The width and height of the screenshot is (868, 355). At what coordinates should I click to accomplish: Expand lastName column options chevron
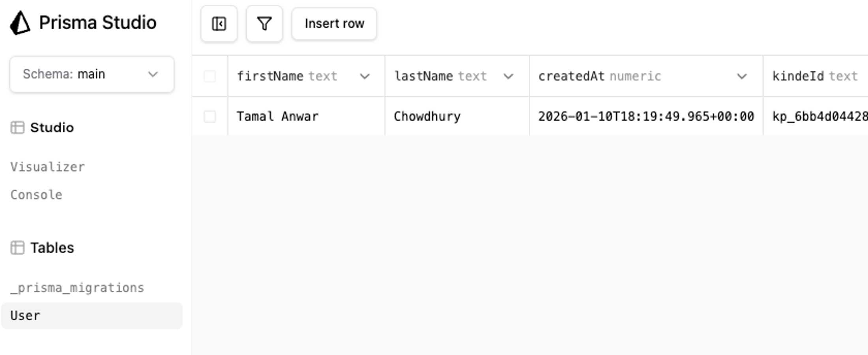508,76
